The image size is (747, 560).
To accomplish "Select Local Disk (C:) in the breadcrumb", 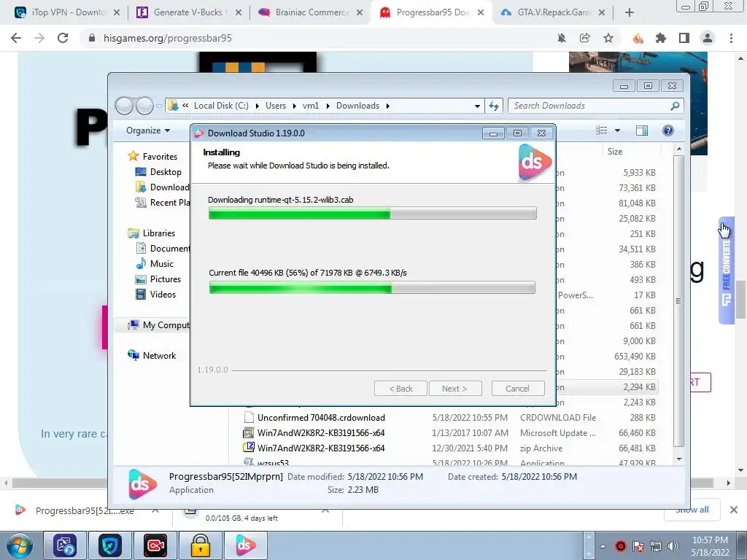I will (x=221, y=106).
